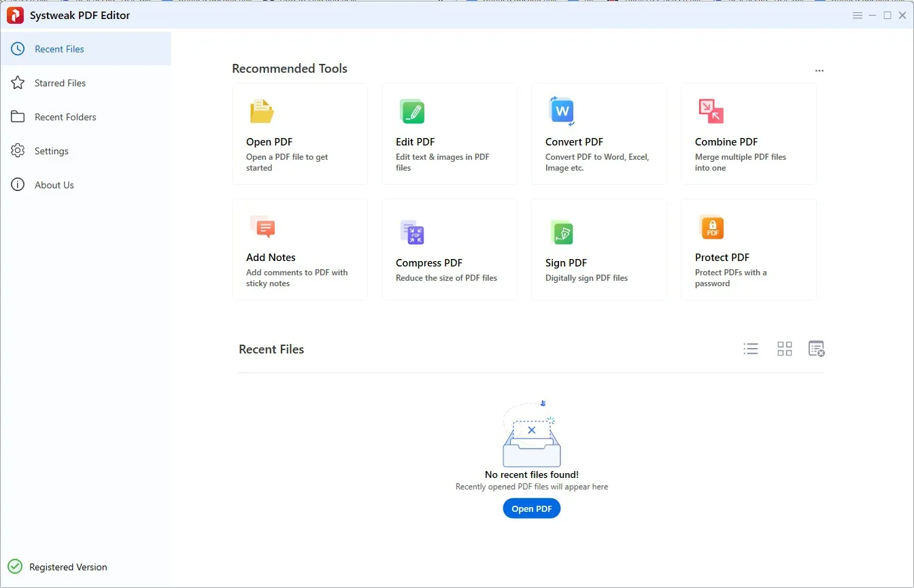Click the Settings gear icon
The height and width of the screenshot is (588, 914).
(x=18, y=151)
